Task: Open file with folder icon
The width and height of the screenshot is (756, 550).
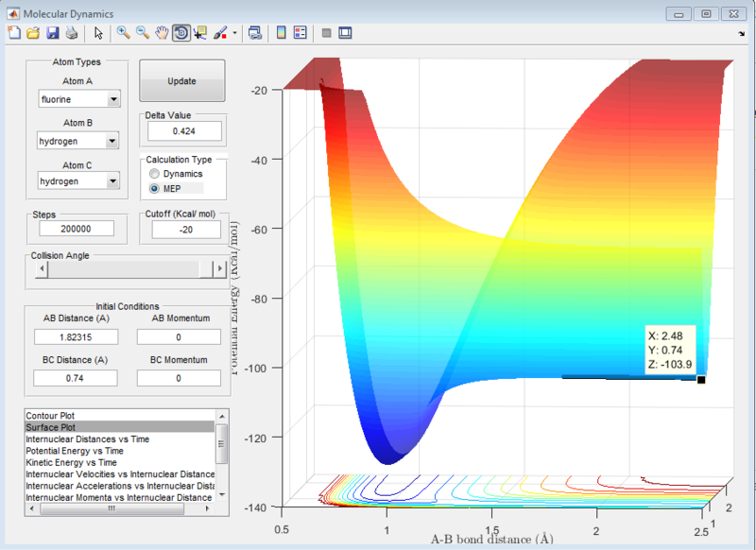Action: coord(33,33)
